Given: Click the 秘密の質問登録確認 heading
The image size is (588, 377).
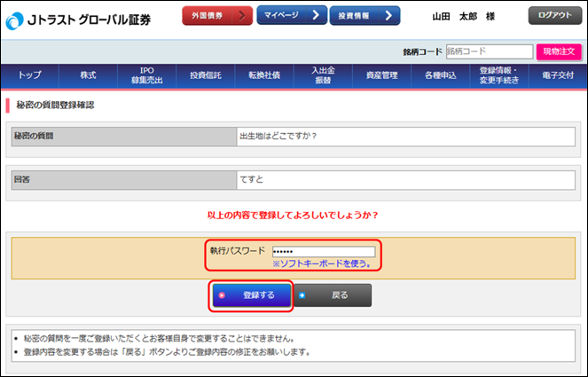Looking at the screenshot, I should point(55,105).
